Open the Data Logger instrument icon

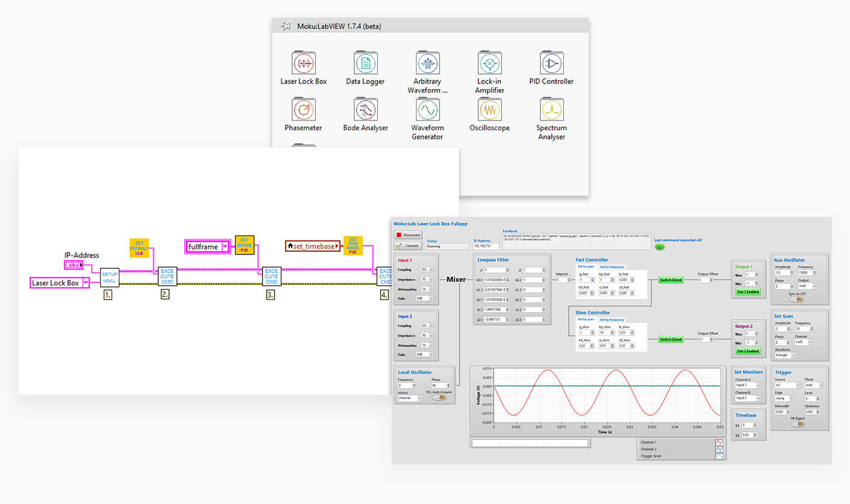click(365, 64)
